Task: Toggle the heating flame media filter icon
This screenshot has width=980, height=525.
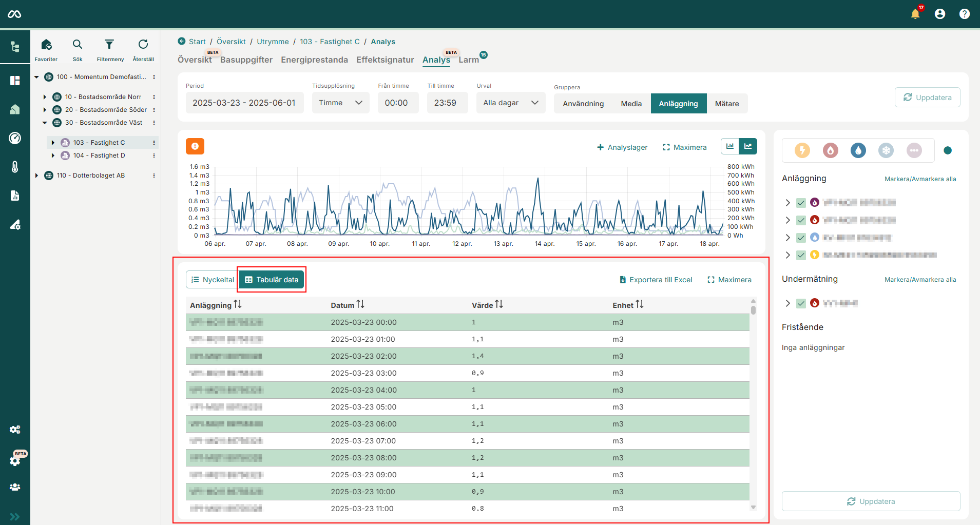Action: click(x=831, y=150)
